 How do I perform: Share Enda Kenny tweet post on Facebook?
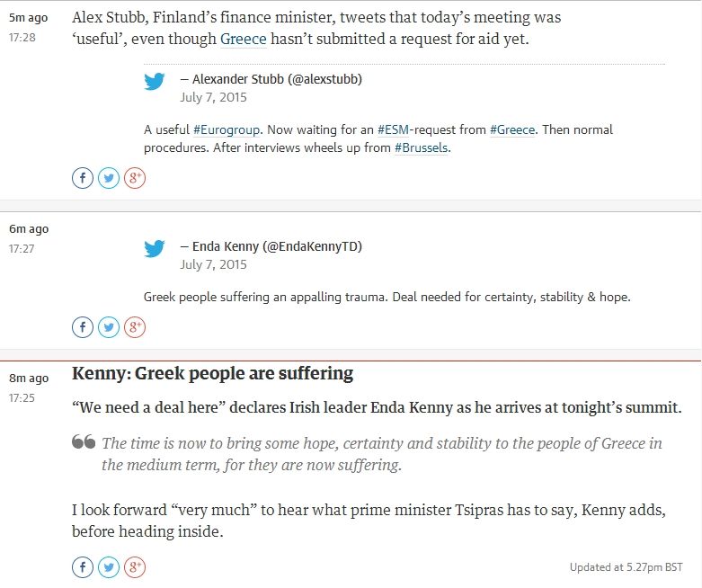pos(83,327)
